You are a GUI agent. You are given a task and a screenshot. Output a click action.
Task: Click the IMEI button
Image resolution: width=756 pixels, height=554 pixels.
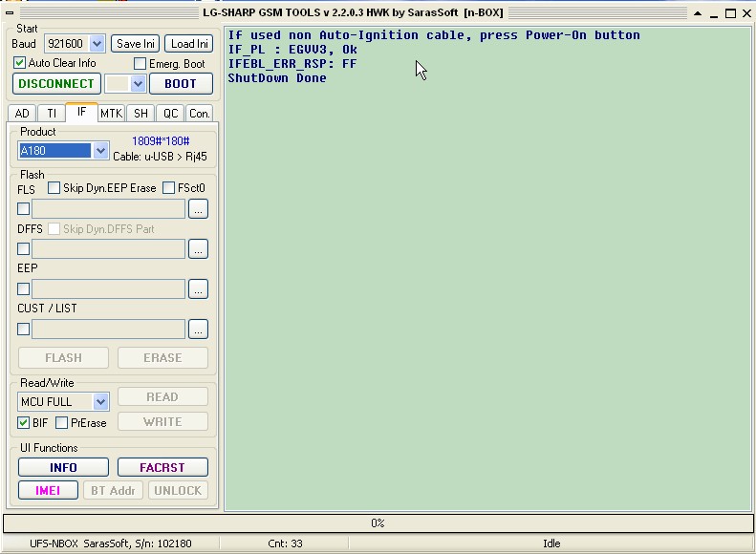pyautogui.click(x=48, y=490)
